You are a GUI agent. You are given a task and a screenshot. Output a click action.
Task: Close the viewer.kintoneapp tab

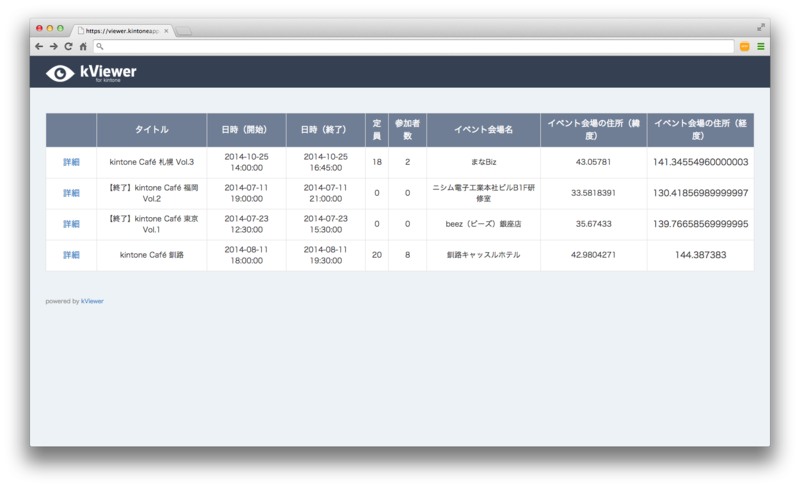[166, 31]
